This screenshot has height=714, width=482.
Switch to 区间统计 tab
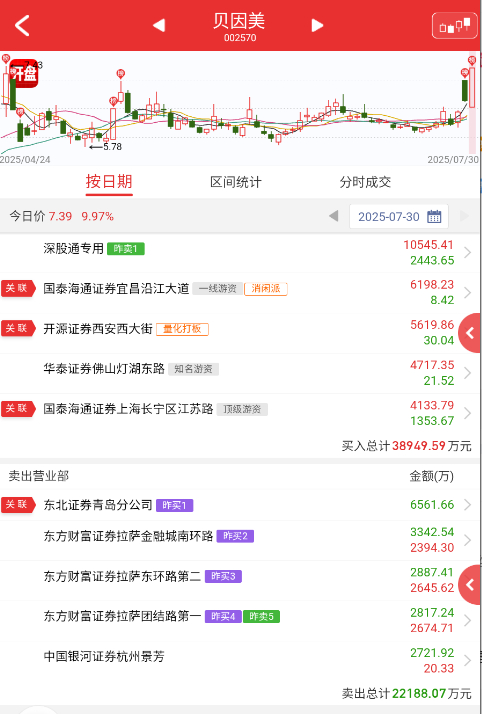pos(236,182)
